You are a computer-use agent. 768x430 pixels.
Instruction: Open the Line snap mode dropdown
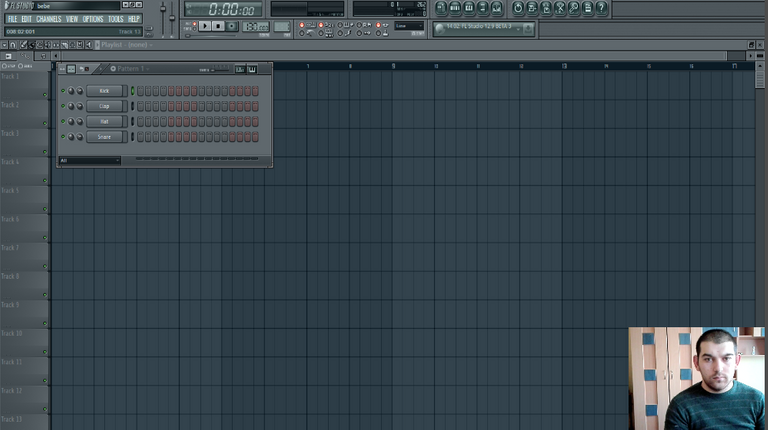pos(409,26)
